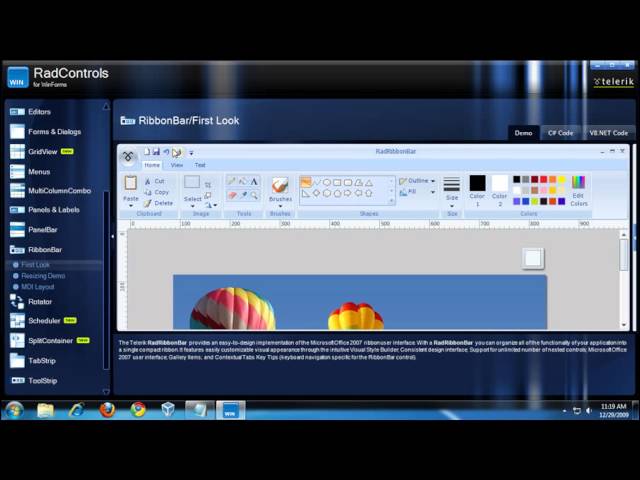The width and height of the screenshot is (640, 480).
Task: Open the Brushes dropdown arrow
Action: click(x=280, y=205)
